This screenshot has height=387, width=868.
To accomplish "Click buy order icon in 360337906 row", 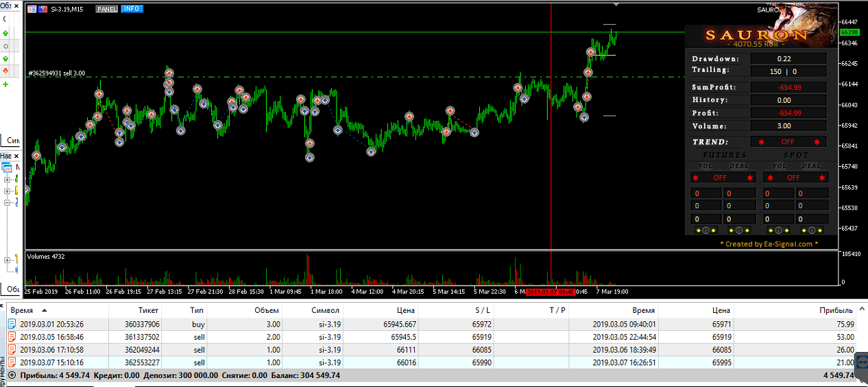I will [12, 324].
